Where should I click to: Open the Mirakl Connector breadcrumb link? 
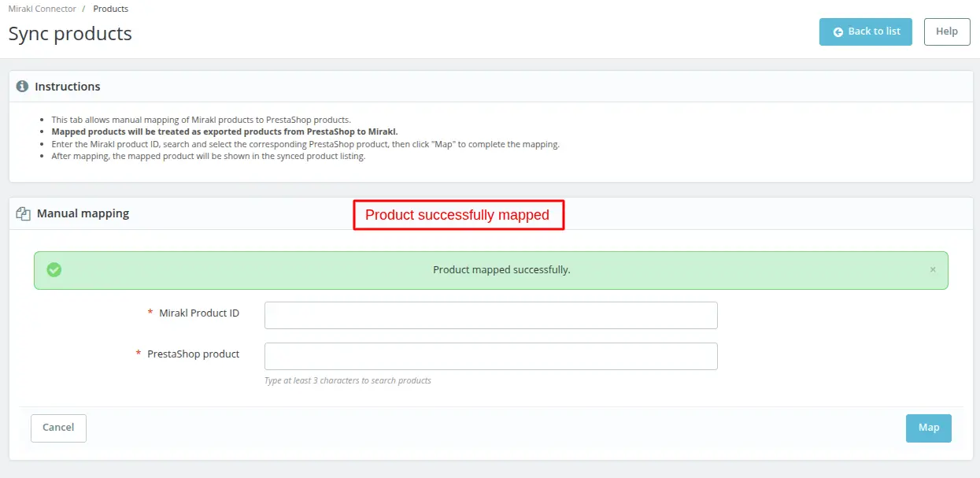41,9
